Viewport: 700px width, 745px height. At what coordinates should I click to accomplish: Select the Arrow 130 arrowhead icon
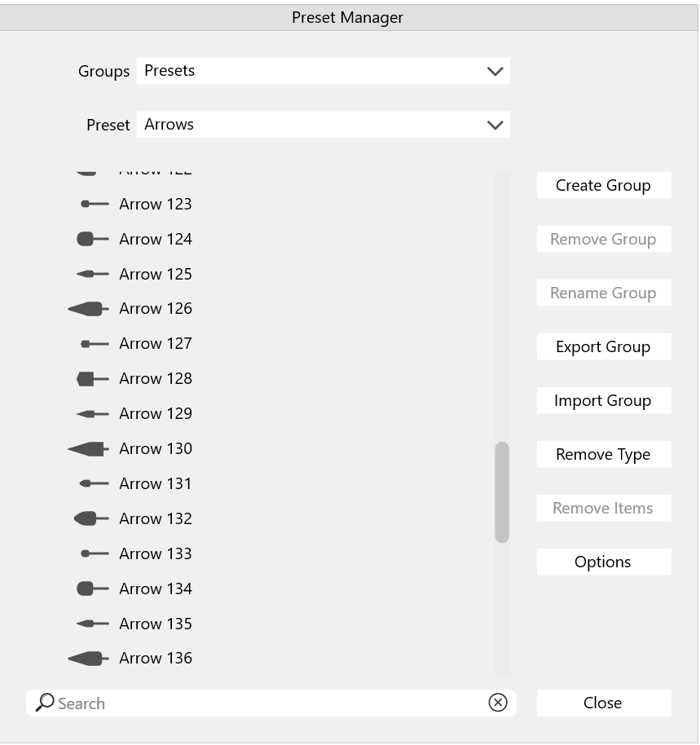coord(88,448)
